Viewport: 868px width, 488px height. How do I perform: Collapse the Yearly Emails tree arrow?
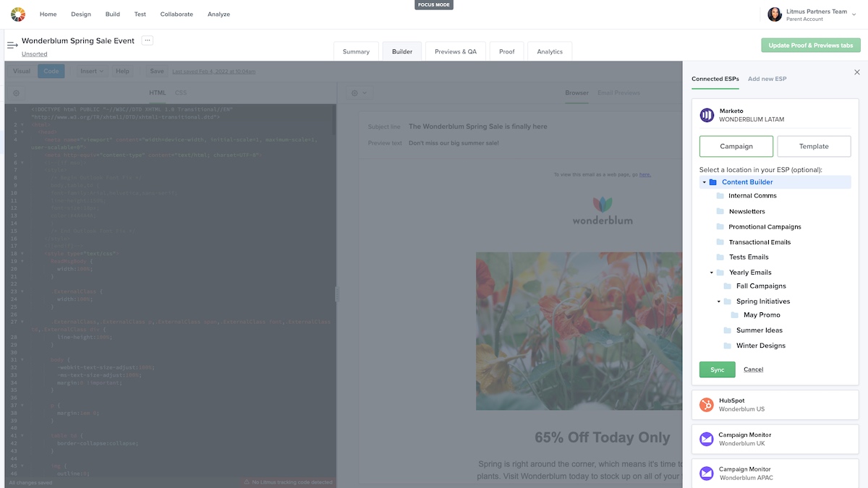click(712, 273)
